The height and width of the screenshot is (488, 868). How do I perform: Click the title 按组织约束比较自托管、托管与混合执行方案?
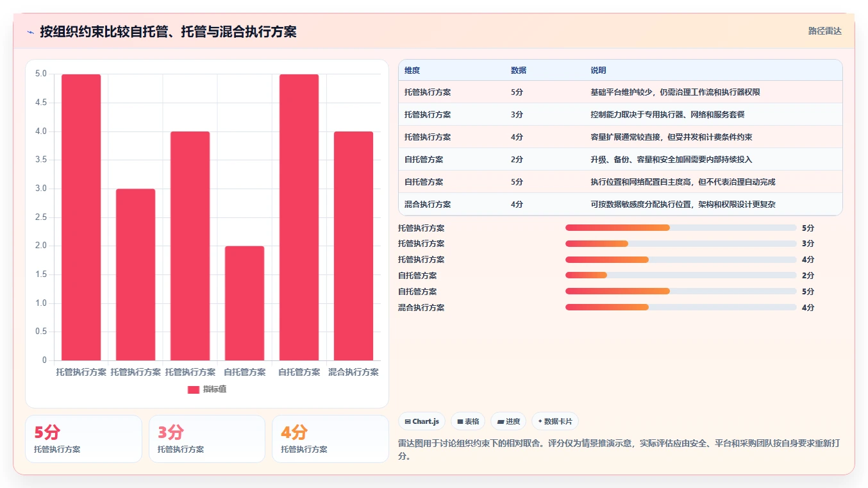pyautogui.click(x=168, y=31)
